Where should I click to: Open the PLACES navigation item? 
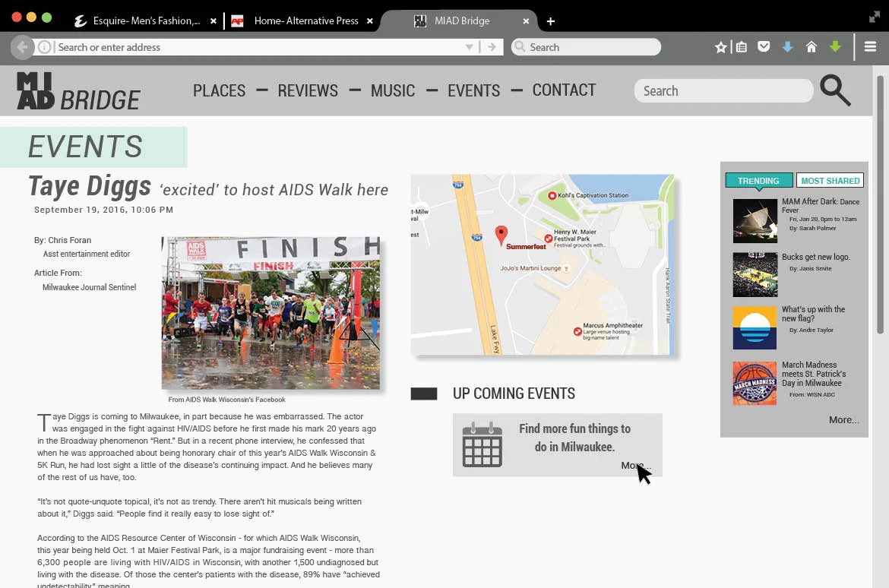click(x=220, y=90)
